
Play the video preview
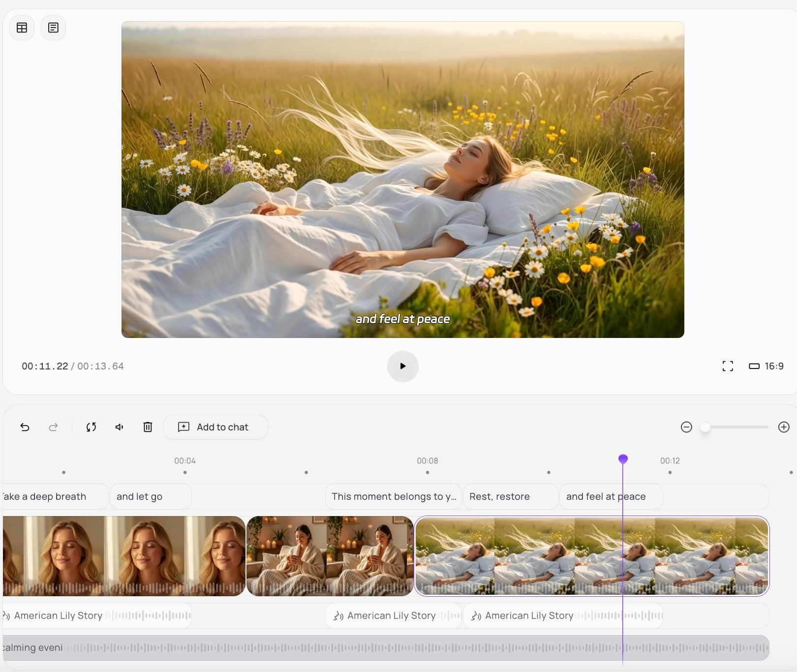(402, 366)
